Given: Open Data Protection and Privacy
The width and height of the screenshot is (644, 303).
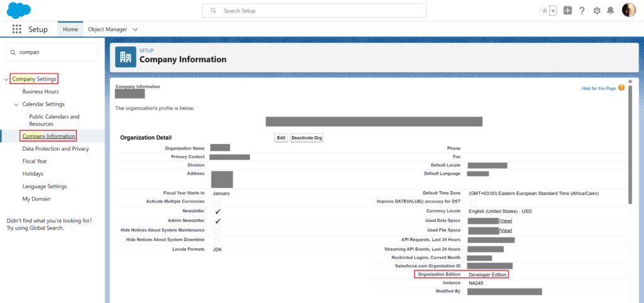Looking at the screenshot, I should (56, 148).
